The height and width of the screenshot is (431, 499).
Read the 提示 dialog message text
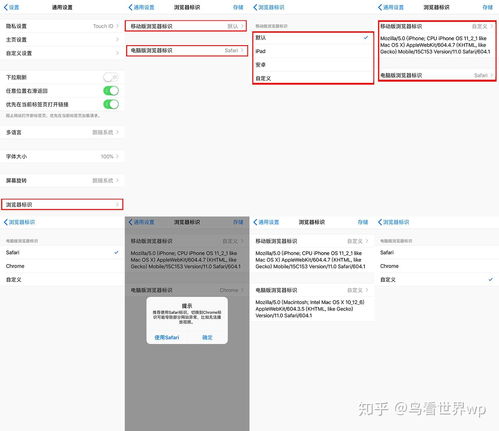click(x=187, y=317)
